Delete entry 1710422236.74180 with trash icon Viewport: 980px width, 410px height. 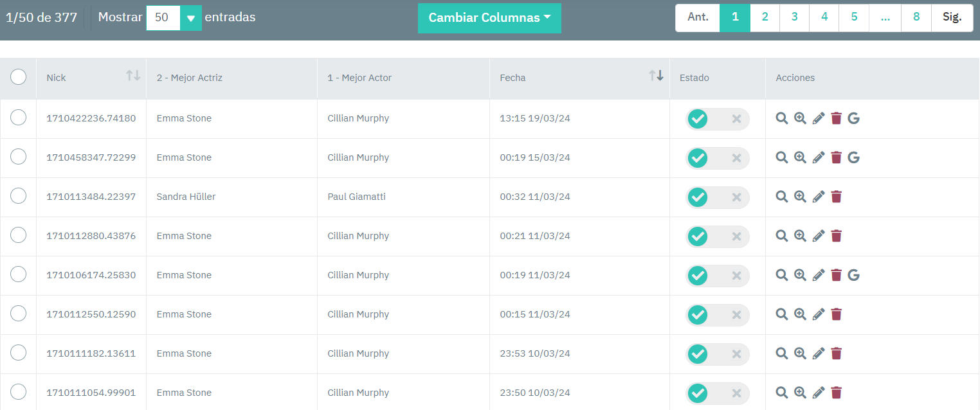[836, 118]
